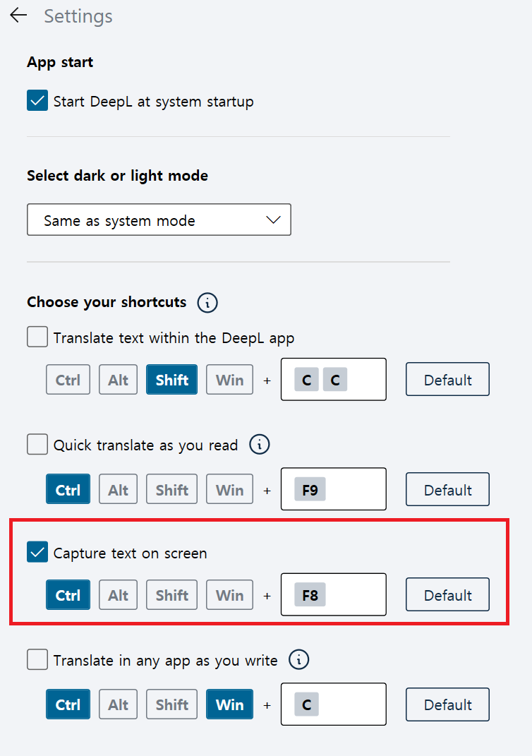Toggle Ctrl modifier for Capture text on screen
The height and width of the screenshot is (756, 532).
[x=68, y=595]
